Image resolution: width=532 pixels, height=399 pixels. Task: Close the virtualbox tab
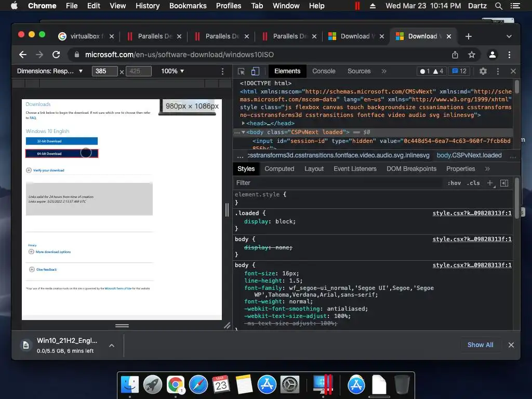coord(112,36)
